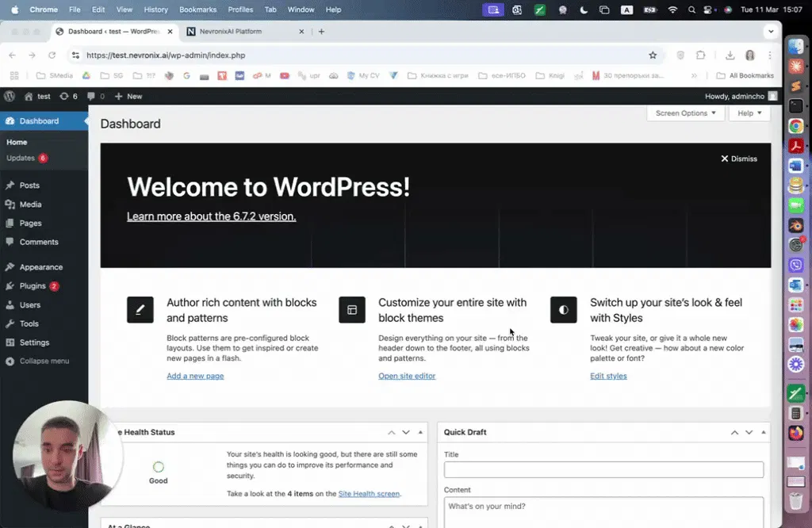Open the Plugins menu in sidebar
Viewport: 812px width, 528px height.
click(x=33, y=285)
